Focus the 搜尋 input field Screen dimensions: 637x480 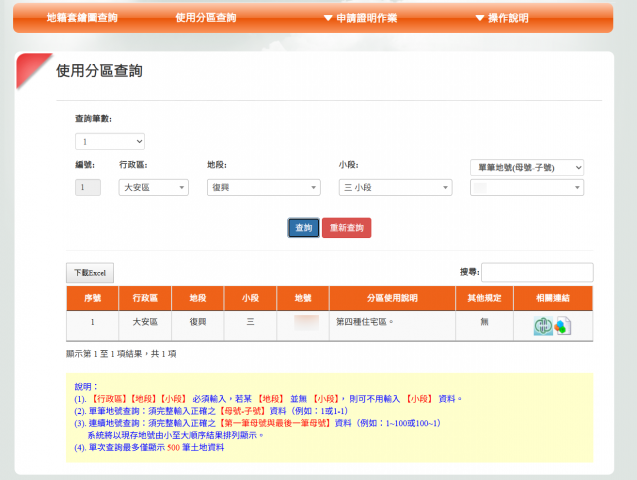coord(537,272)
